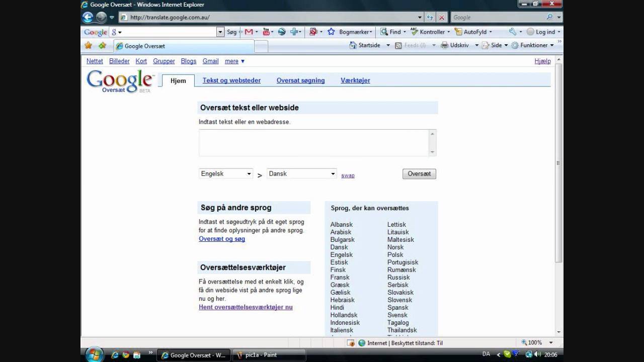Image resolution: width=644 pixels, height=362 pixels.
Task: Open YouTube icon in Google Toolbar
Action: tap(266, 32)
